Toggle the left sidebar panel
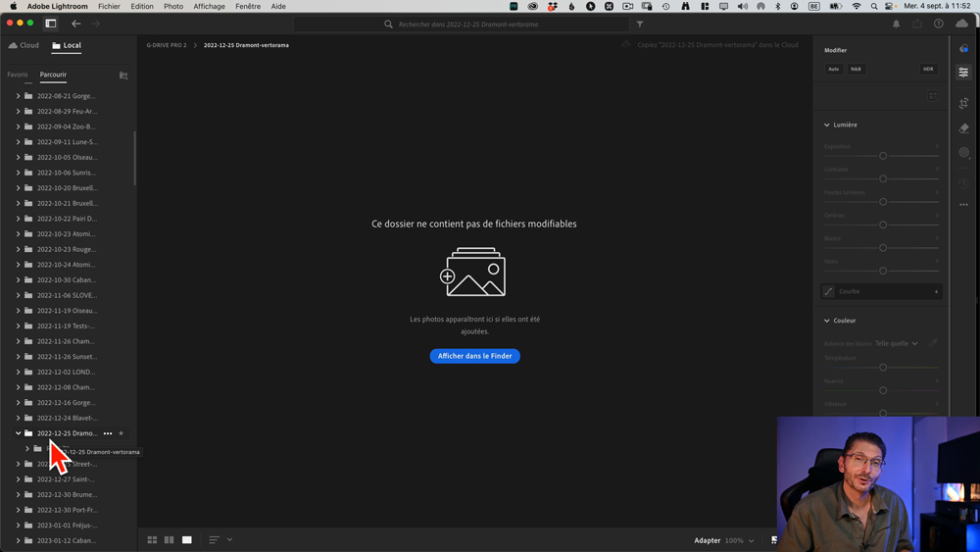980x552 pixels. (51, 24)
